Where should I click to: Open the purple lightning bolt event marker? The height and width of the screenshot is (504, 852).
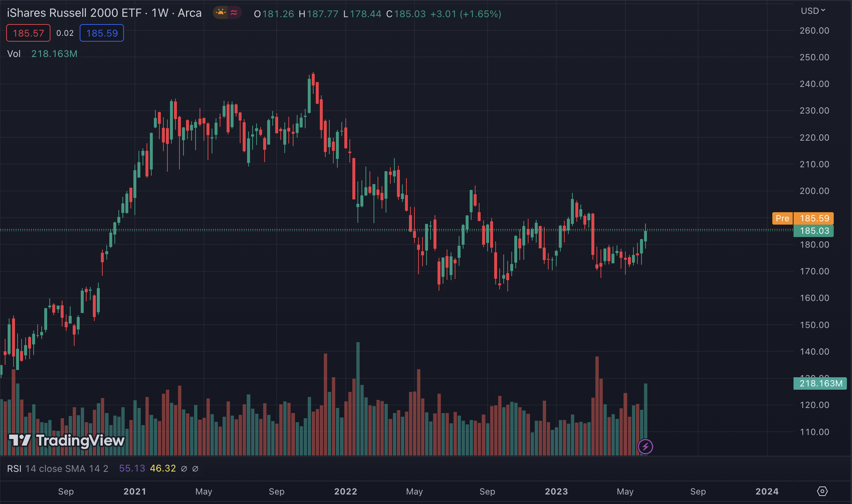point(645,446)
